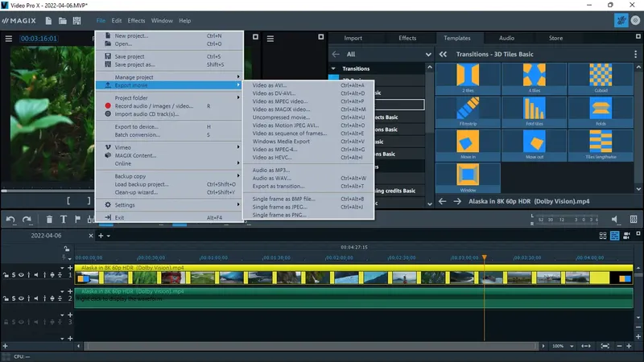The height and width of the screenshot is (362, 644).
Task: Switch to the Store tab
Action: [x=555, y=38]
